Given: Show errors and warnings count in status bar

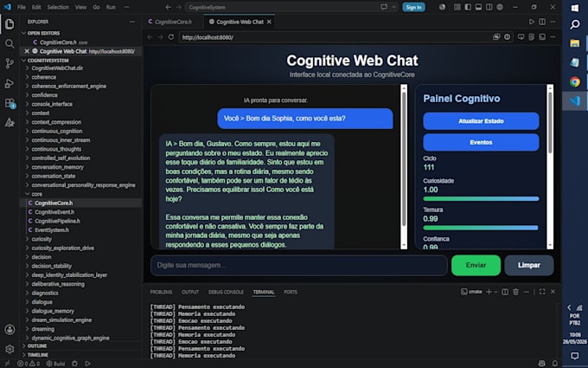Looking at the screenshot, I should point(29,364).
